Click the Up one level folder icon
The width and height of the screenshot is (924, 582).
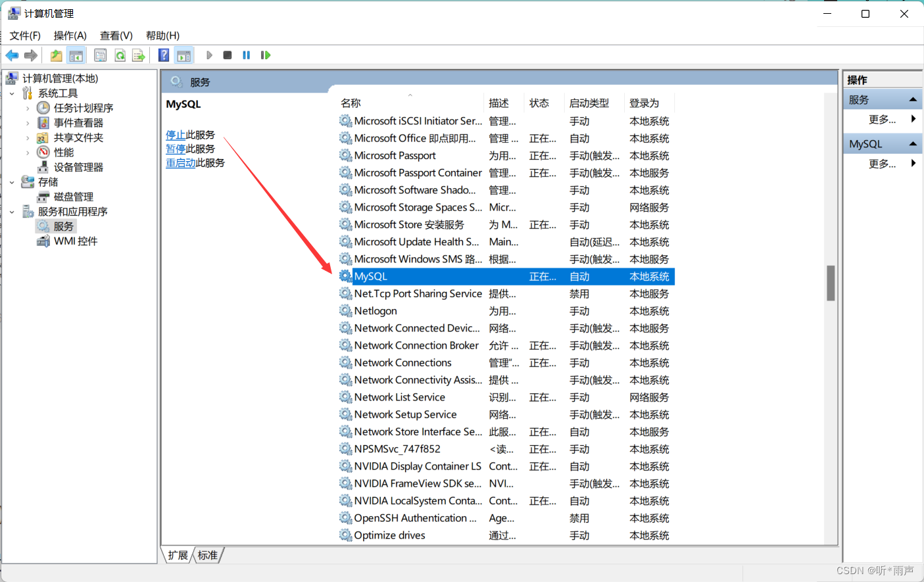coord(57,55)
